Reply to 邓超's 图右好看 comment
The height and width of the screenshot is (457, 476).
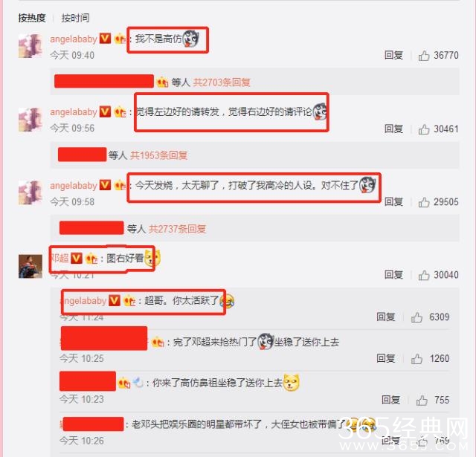(393, 275)
